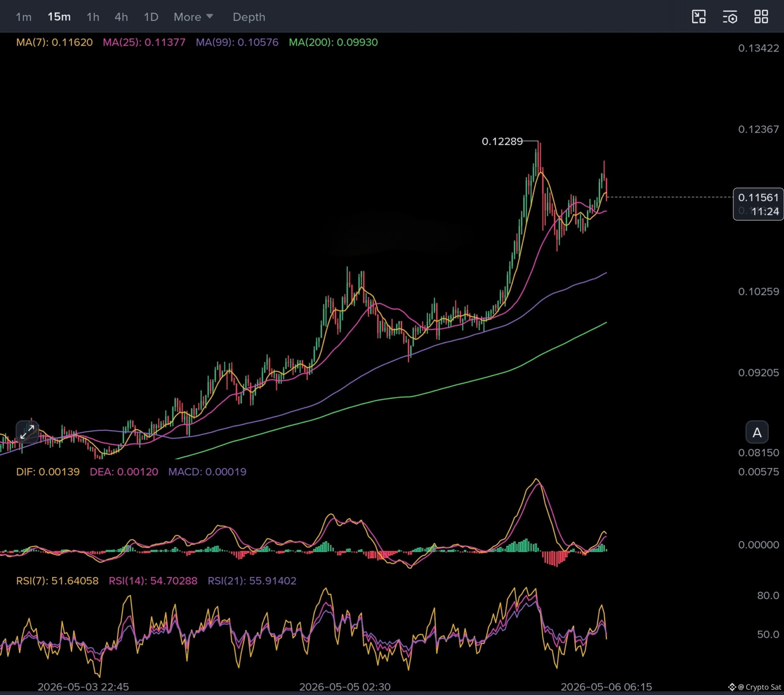Click the RSI(21): 55.91402 label
784x695 pixels.
click(x=252, y=581)
